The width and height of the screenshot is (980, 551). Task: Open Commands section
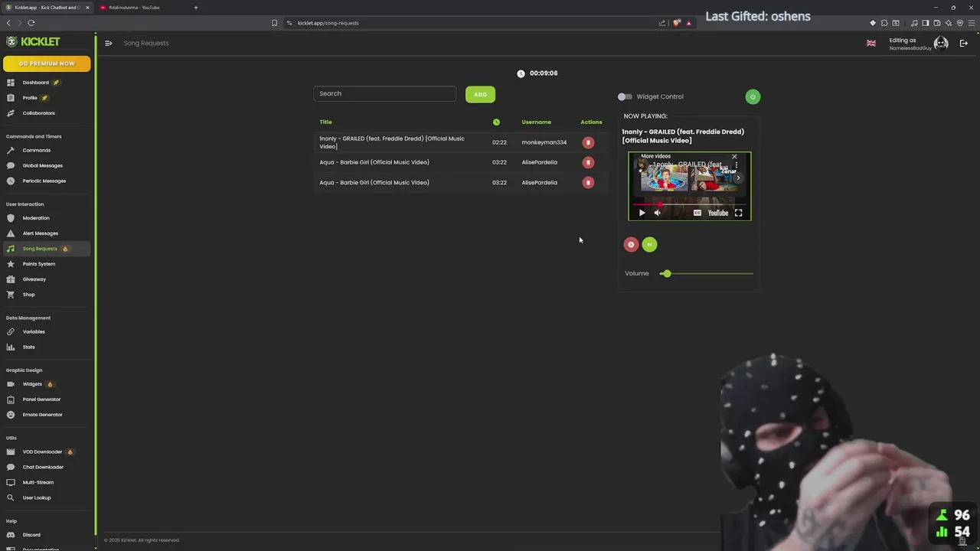pos(36,150)
